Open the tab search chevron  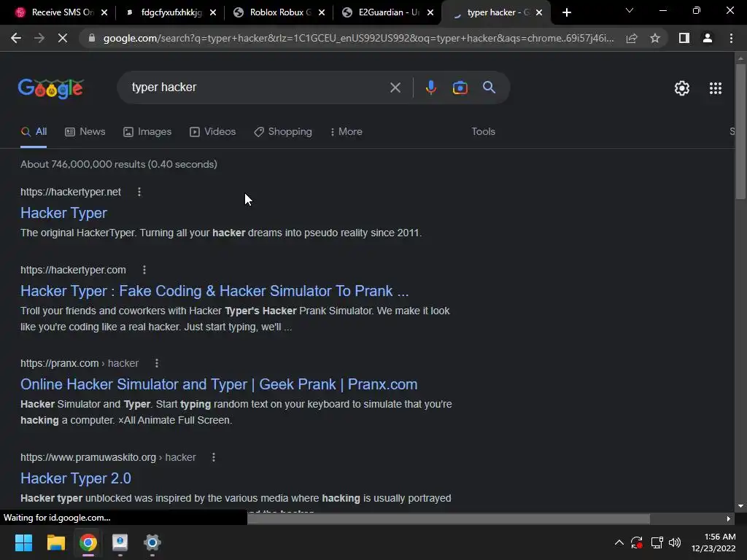[x=630, y=10]
